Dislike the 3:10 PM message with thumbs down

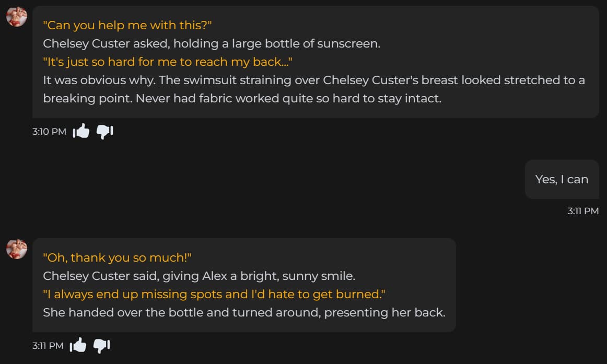[104, 132]
